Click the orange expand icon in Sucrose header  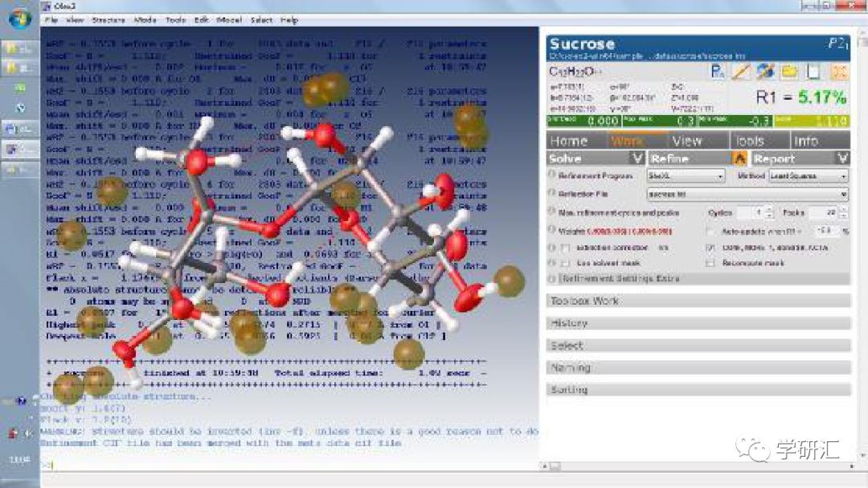[x=840, y=72]
